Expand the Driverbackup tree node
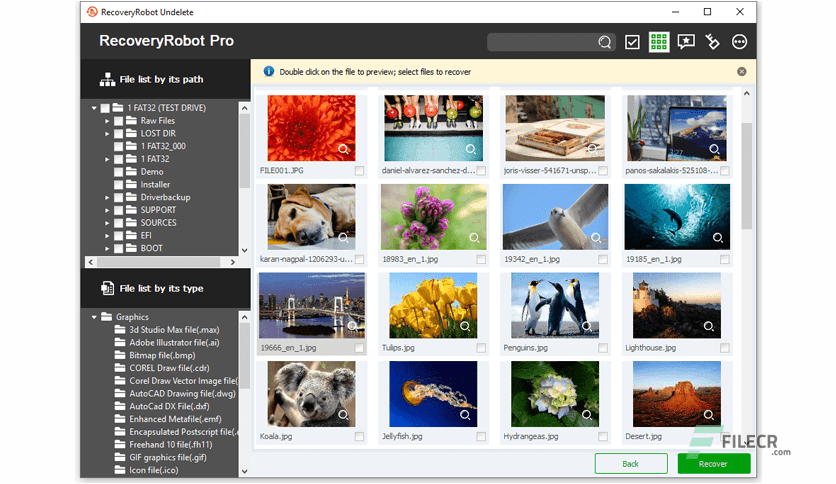 pyautogui.click(x=107, y=198)
